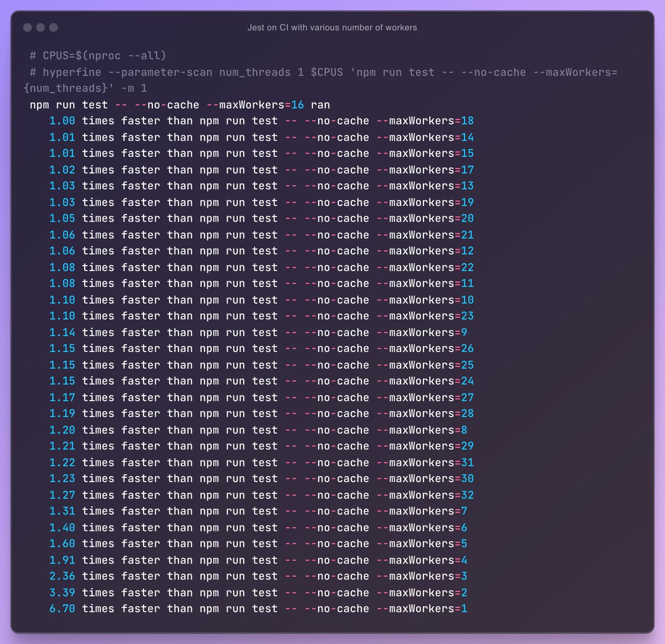Click the maxWorkers=21 value

tap(467, 235)
